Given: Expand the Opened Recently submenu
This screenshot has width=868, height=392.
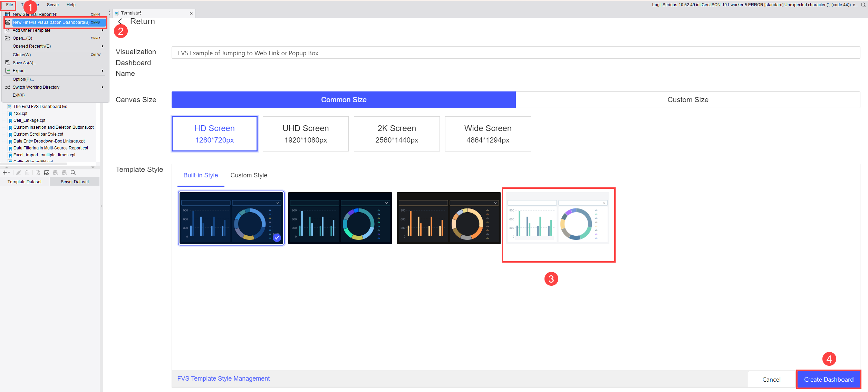Looking at the screenshot, I should tap(103, 46).
